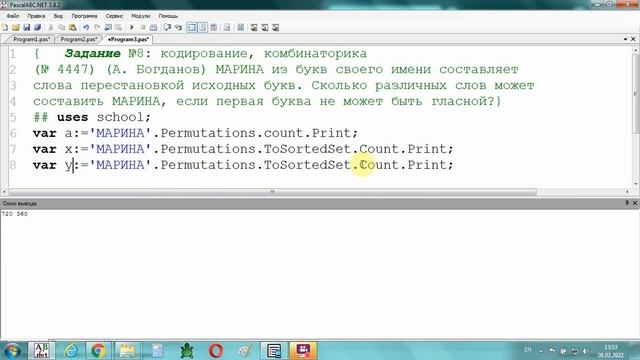Image resolution: width=640 pixels, height=360 pixels.
Task: Close the active editor tab
Action: [x=633, y=39]
